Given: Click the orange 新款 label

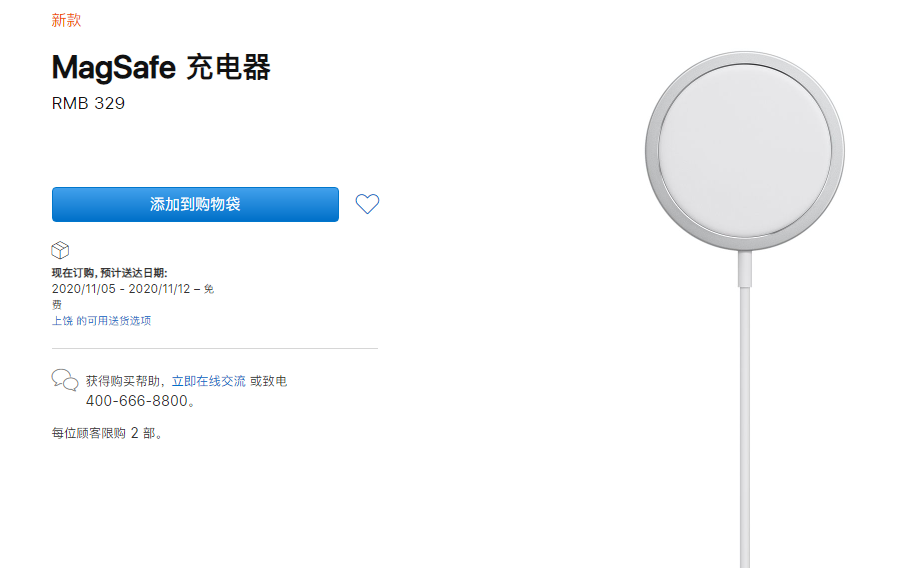Looking at the screenshot, I should tap(66, 20).
